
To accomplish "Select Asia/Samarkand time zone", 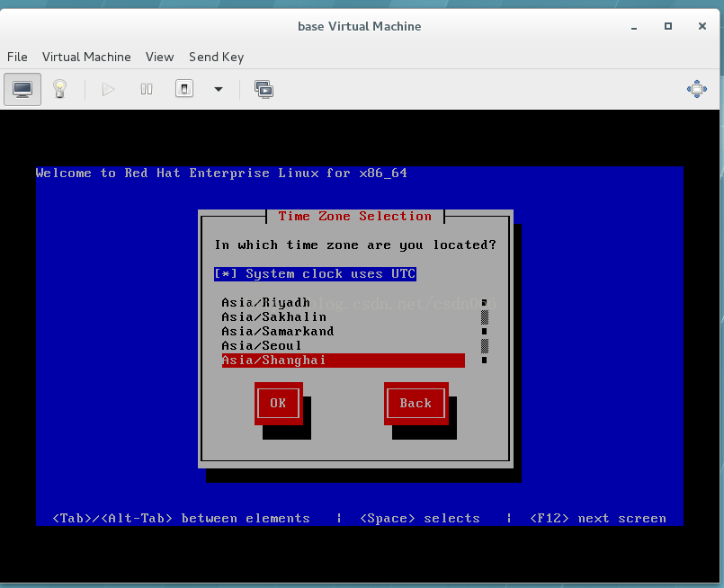I will click(343, 332).
